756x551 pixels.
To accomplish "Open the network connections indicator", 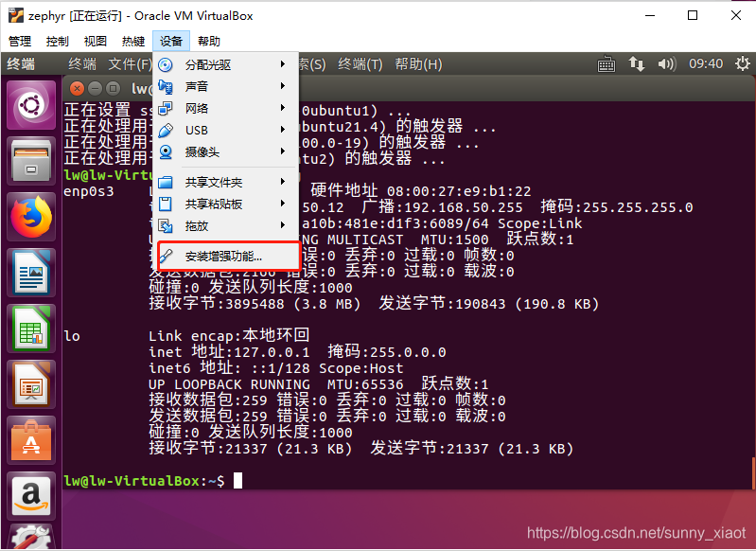I will [x=637, y=63].
